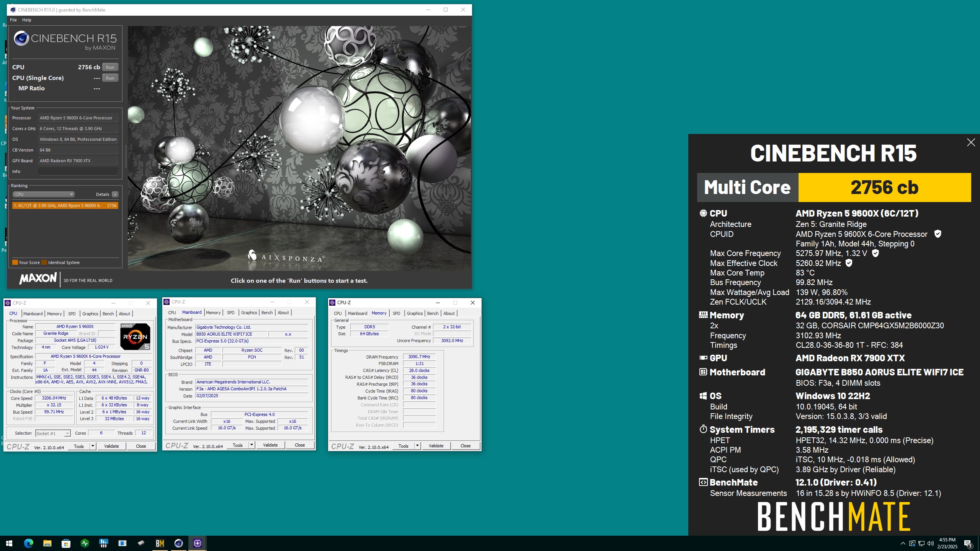Image resolution: width=980 pixels, height=551 pixels.
Task: Click the GPU card icon in BenchMate panel
Action: (703, 358)
